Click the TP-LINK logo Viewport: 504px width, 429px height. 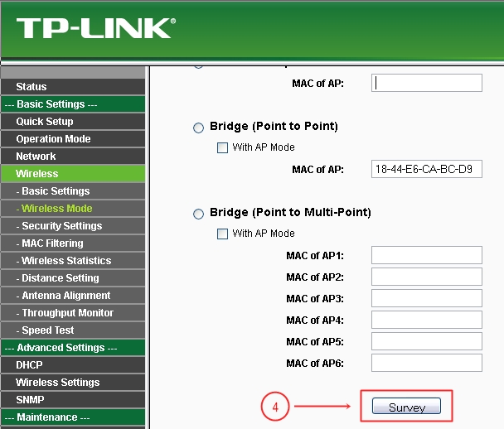[x=96, y=28]
